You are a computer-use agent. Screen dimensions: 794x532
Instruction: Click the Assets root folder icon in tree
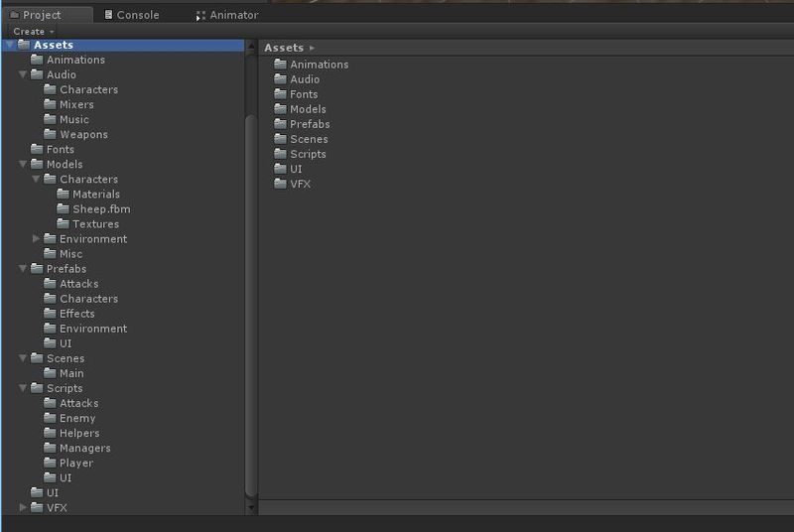(x=24, y=45)
